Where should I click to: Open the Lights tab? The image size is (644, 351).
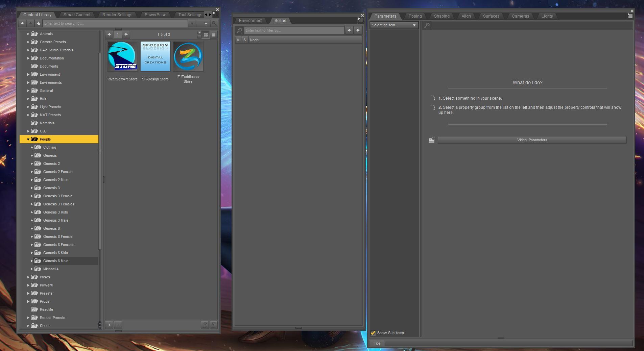547,16
